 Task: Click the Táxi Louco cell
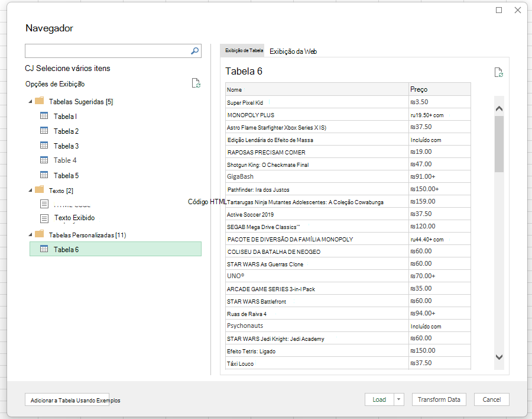(317, 363)
